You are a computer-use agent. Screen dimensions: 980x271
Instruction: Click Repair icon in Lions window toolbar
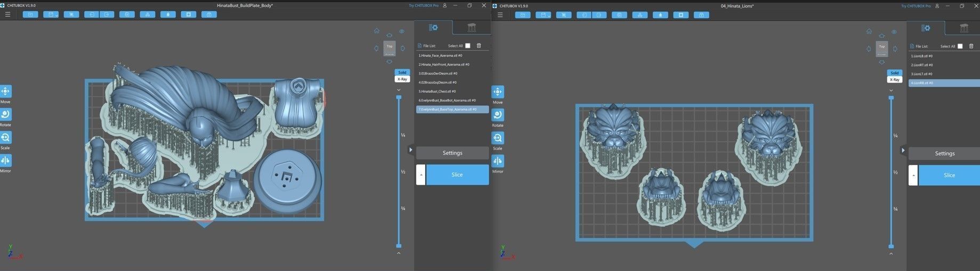[701, 15]
